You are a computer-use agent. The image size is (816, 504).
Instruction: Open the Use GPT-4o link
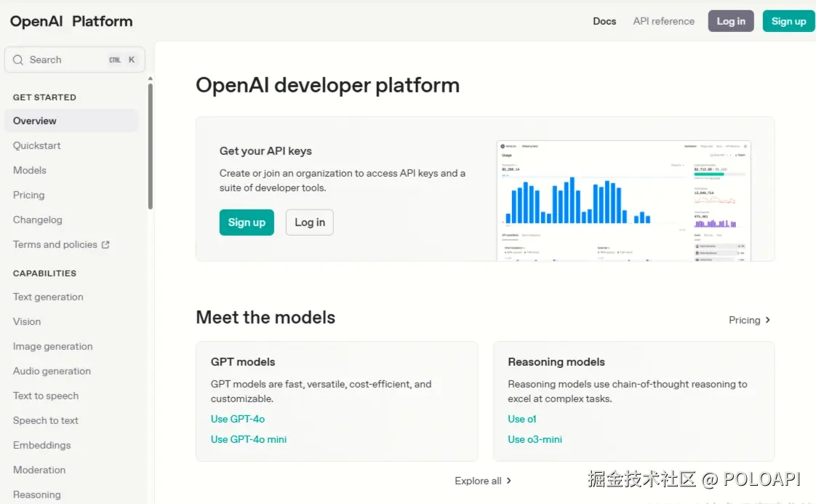[x=238, y=419]
